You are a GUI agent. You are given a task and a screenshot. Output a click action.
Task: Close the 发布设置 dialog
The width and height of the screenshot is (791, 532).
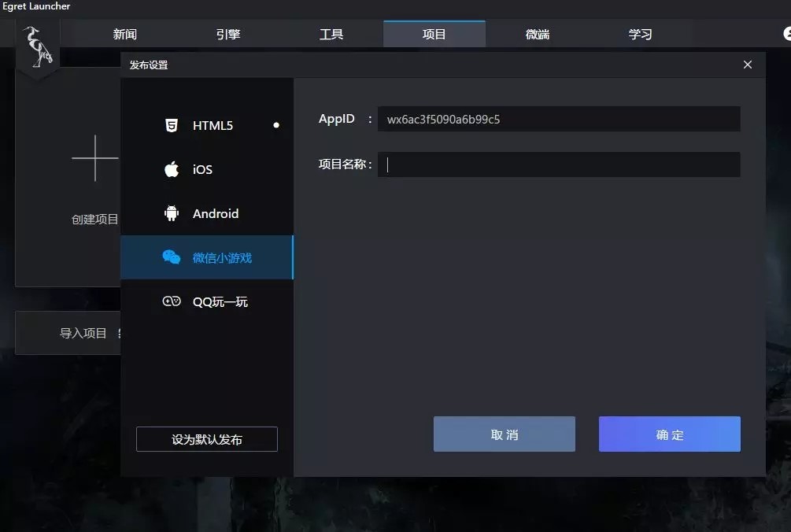coord(748,65)
